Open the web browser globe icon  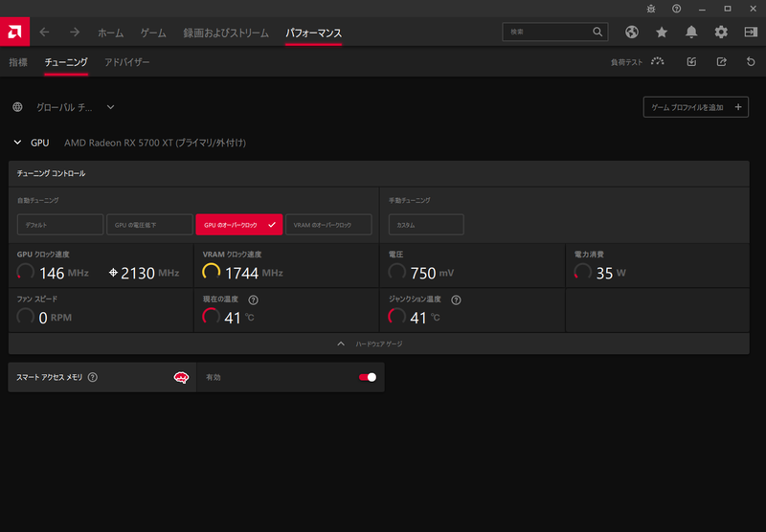(632, 32)
